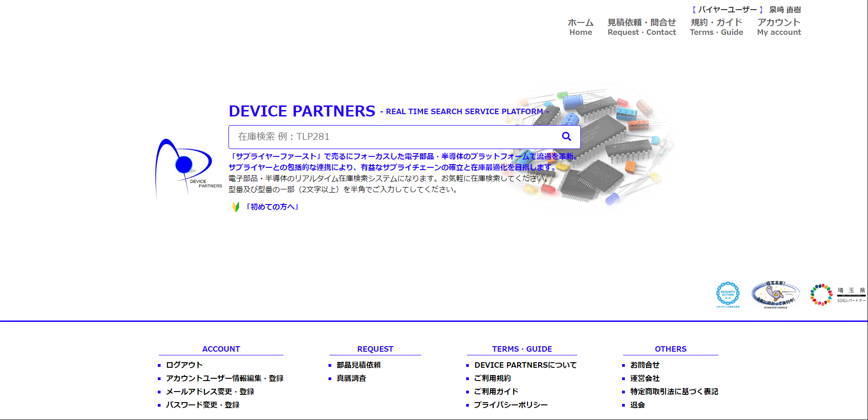Focus the stock search input field
This screenshot has width=868, height=420.
coord(404,137)
